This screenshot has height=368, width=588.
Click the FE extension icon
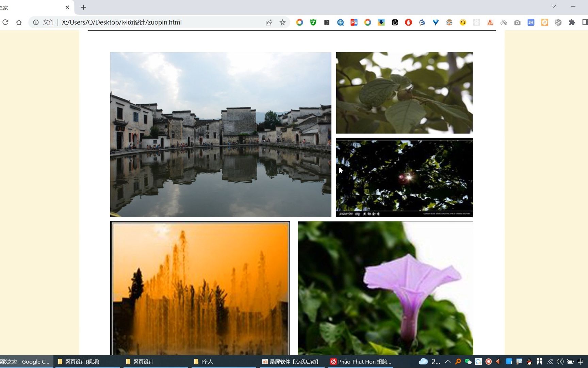(x=354, y=22)
